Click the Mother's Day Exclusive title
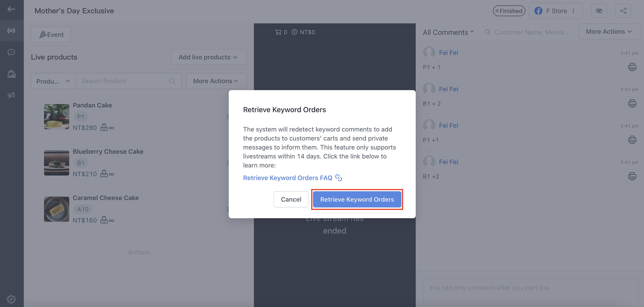 coord(74,11)
